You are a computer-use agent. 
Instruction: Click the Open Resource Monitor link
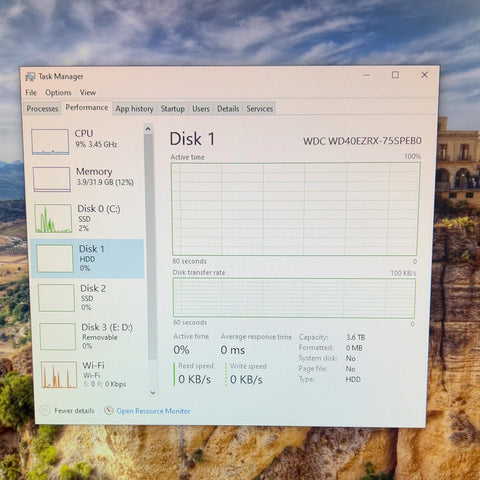153,411
